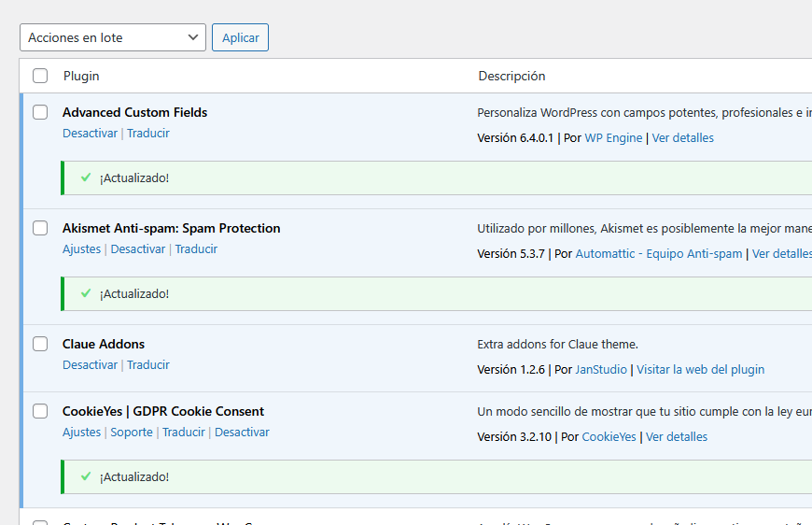Open WP Engine author link
The image size is (812, 525).
click(613, 138)
